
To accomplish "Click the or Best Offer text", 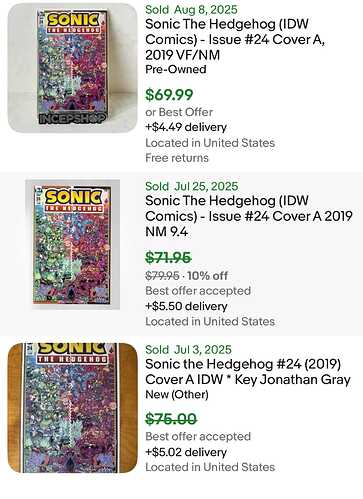I will (179, 112).
